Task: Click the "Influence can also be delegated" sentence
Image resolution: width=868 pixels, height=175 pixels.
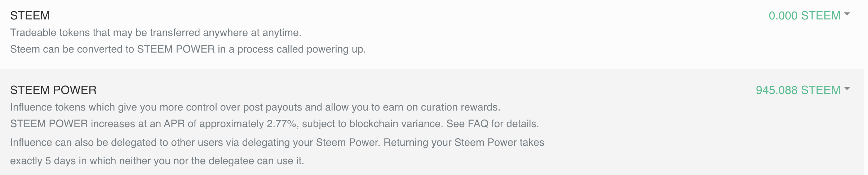Action: pyautogui.click(x=195, y=143)
